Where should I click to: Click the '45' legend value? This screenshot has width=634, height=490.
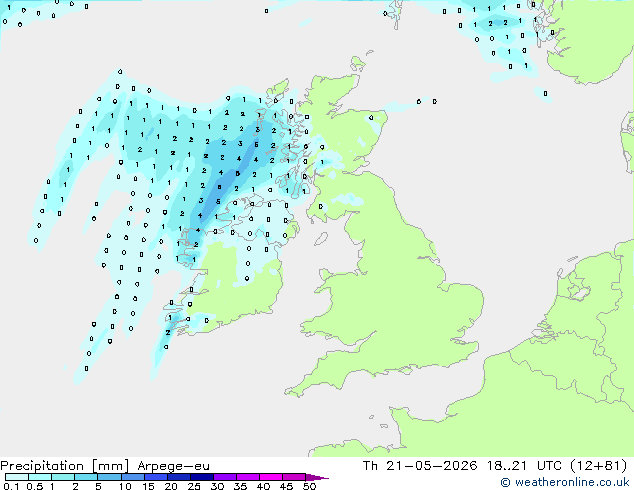(x=287, y=486)
